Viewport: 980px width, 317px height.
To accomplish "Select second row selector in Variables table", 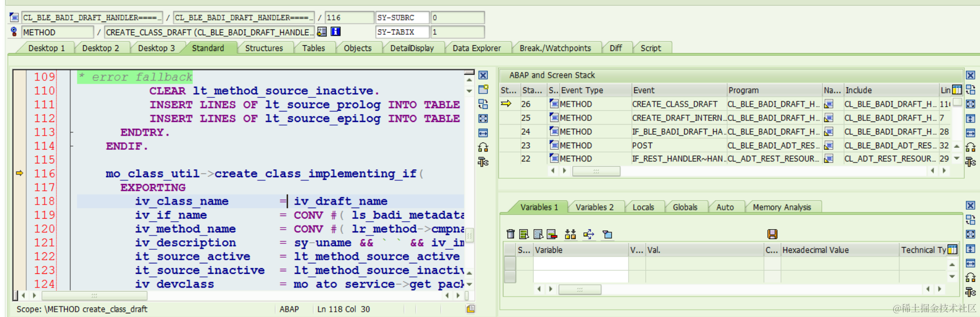I will click(510, 276).
